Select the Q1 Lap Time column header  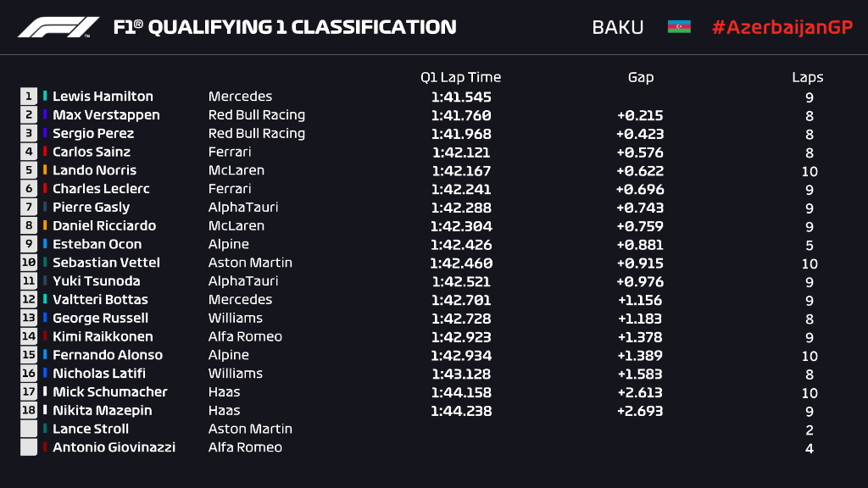tap(460, 77)
